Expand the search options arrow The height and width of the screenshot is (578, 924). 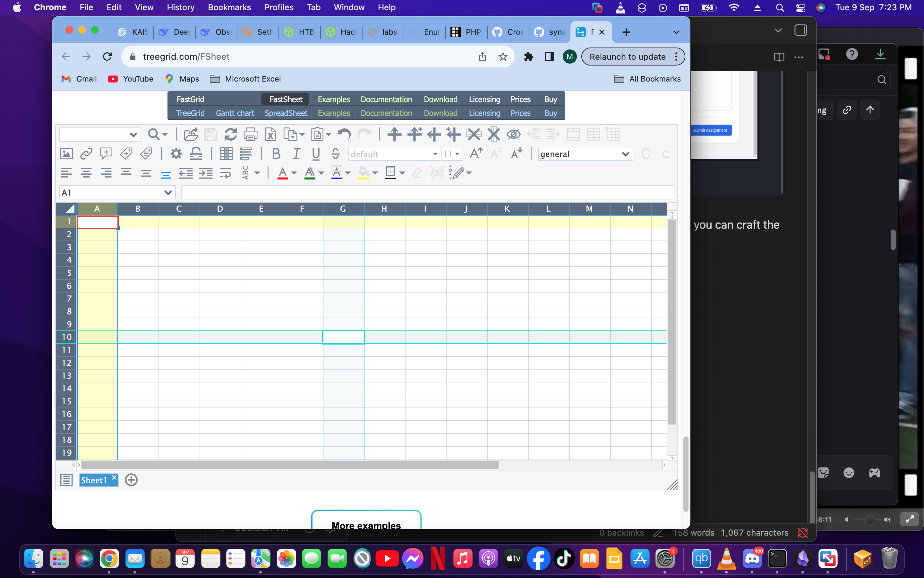[165, 135]
